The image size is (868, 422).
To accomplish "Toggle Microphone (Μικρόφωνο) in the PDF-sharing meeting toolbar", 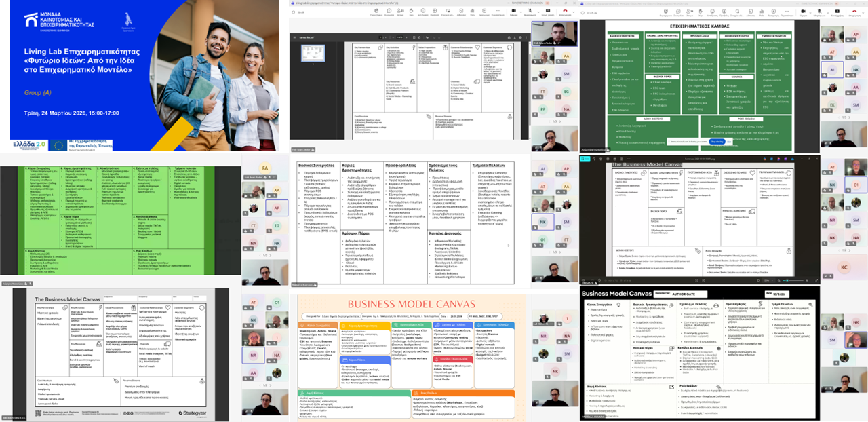I will tap(530, 11).
